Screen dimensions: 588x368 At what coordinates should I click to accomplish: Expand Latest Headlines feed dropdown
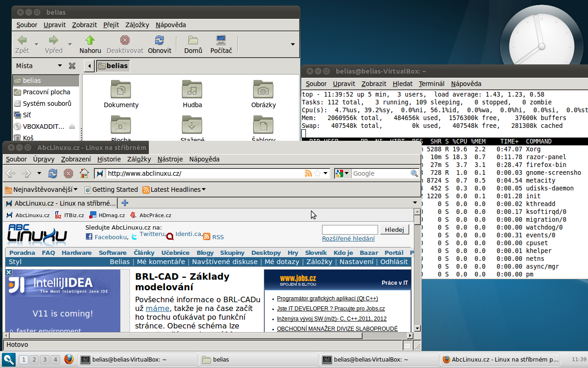(x=174, y=190)
